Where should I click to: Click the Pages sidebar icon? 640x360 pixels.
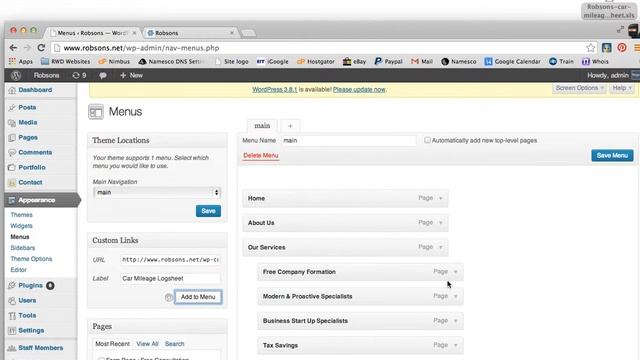pyautogui.click(x=12, y=138)
